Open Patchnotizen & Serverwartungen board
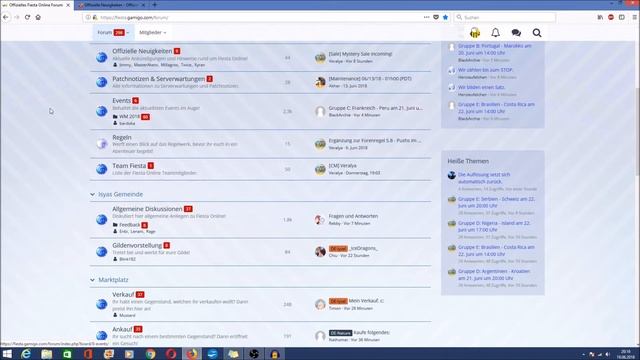 pyautogui.click(x=158, y=79)
